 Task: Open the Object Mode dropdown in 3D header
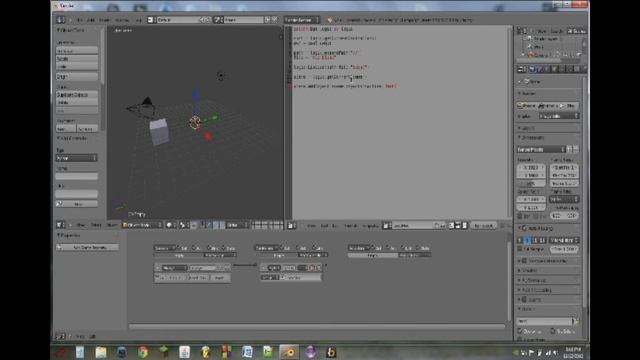[142, 225]
